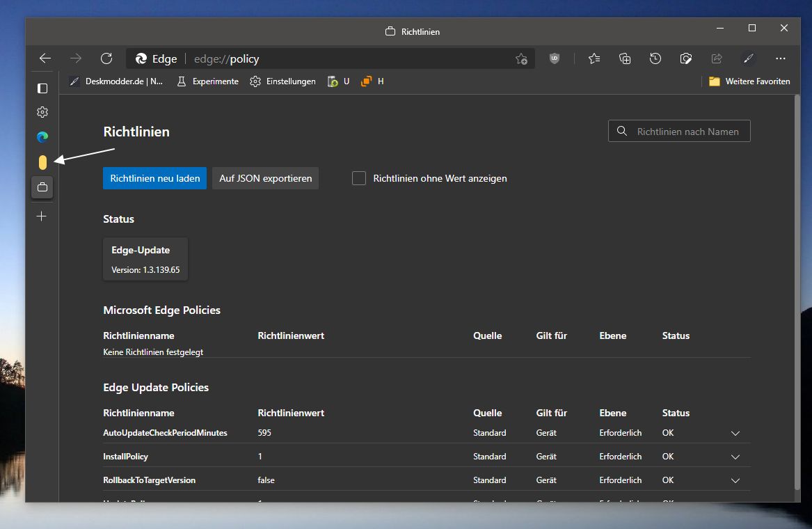This screenshot has width=812, height=529.
Task: Switch to the Edge logo tab
Action: pyautogui.click(x=42, y=137)
